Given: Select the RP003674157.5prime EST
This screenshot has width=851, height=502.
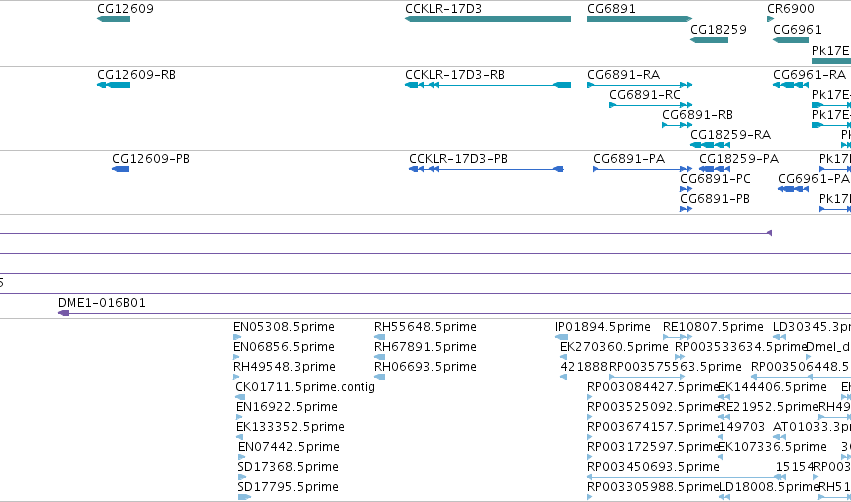Looking at the screenshot, I should (653, 427).
